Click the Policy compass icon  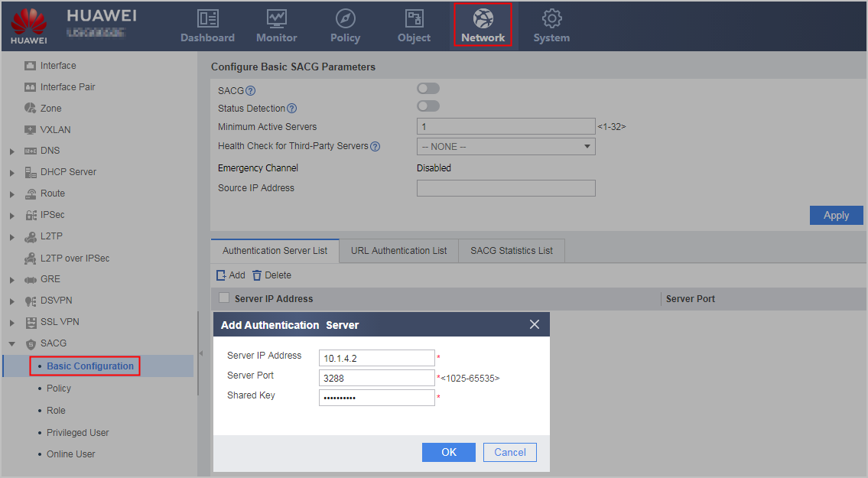[346, 19]
